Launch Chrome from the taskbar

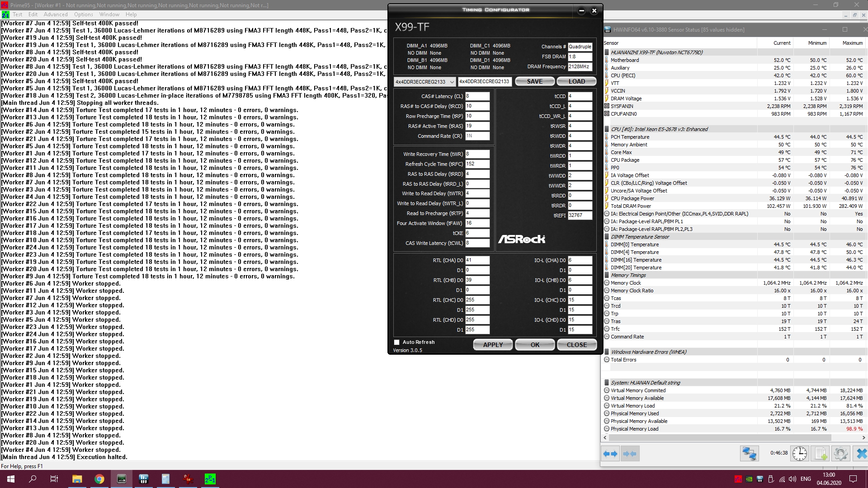point(99,479)
